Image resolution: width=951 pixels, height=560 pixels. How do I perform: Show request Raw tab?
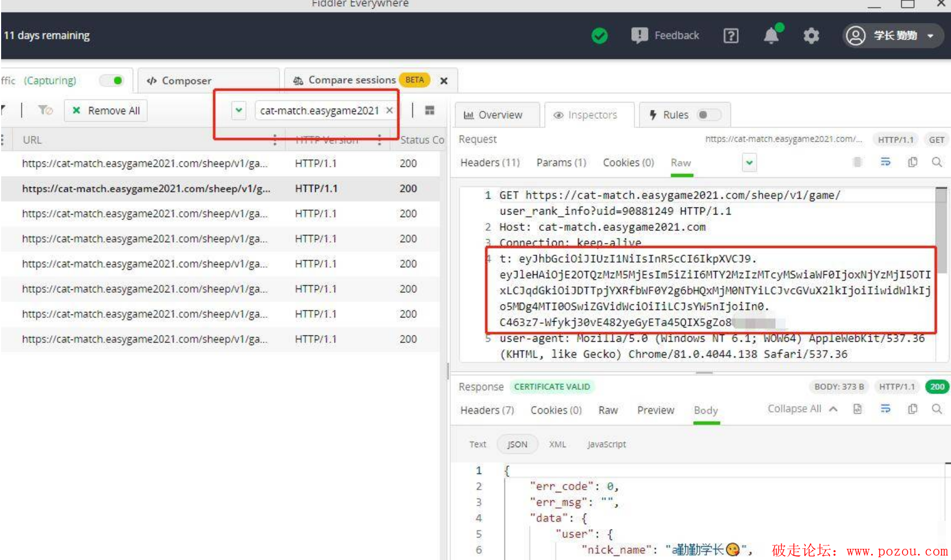[x=681, y=163]
